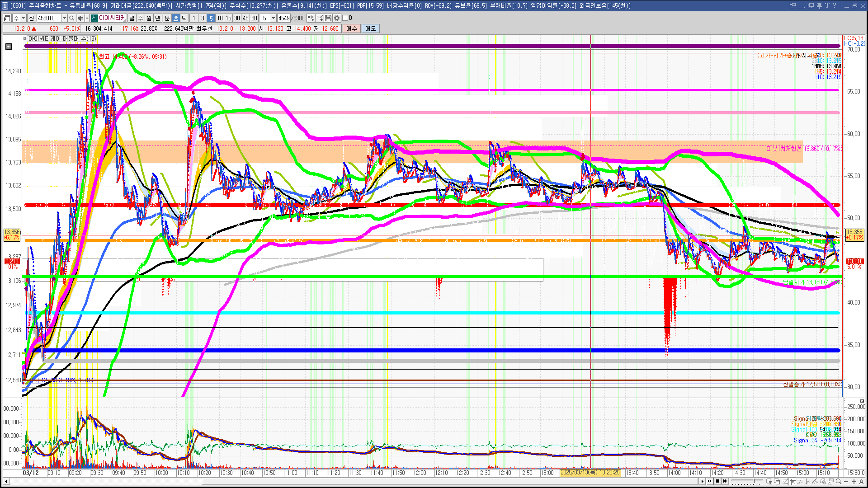Viewport: 868px width, 488px height.
Task: Click the sound speaker icon in toolbar
Action: click(80, 18)
